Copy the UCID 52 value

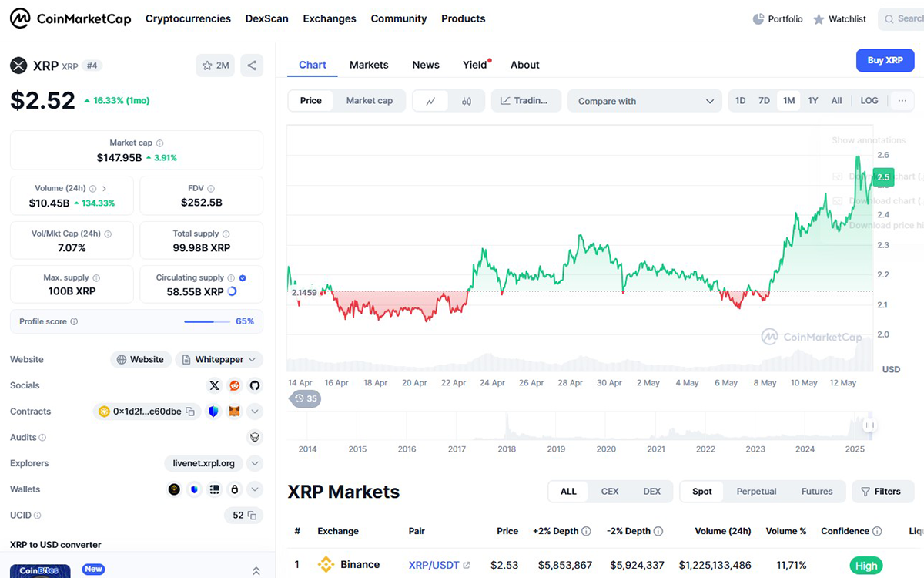click(252, 515)
